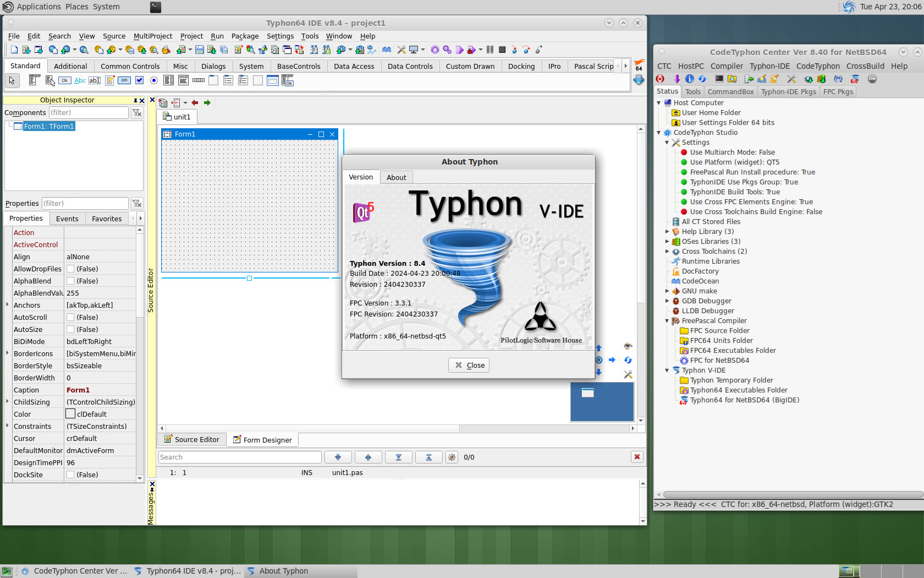Click the Search input field
This screenshot has width=924, height=578.
240,457
